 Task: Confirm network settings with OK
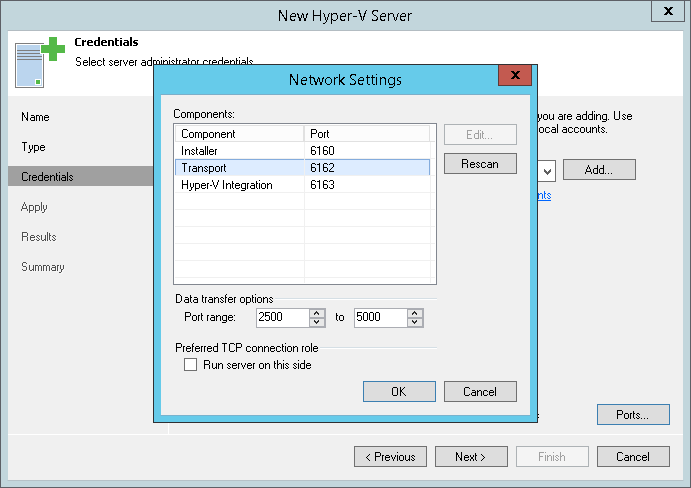(399, 391)
